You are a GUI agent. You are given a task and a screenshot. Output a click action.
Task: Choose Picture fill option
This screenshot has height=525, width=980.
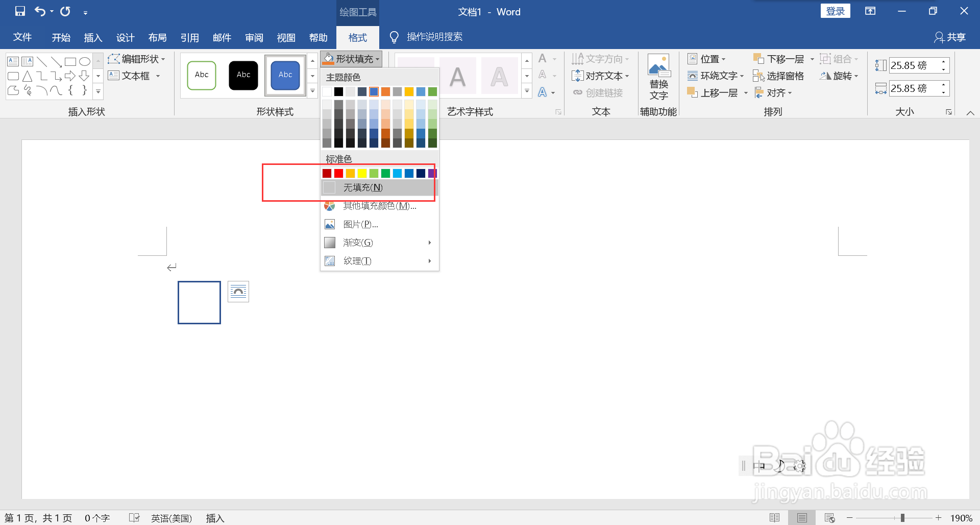pyautogui.click(x=379, y=224)
